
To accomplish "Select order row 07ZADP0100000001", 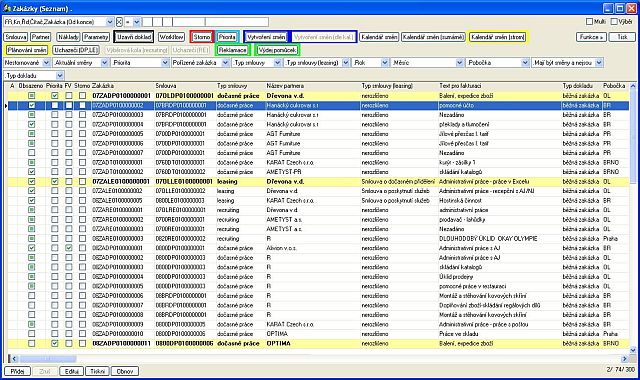I will (318, 96).
